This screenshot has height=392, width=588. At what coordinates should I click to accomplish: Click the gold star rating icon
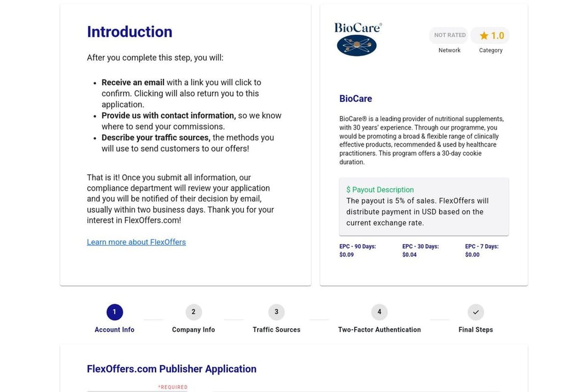click(x=484, y=36)
